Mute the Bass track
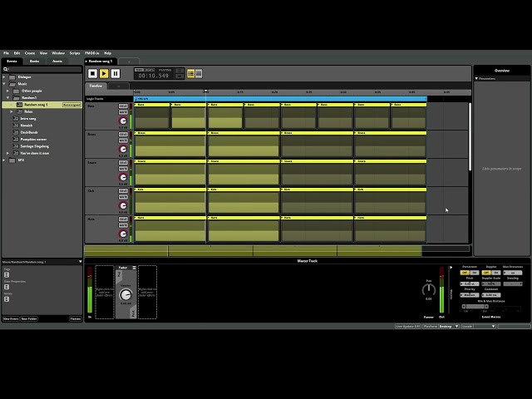Viewport: 532px width, 399px height. point(123,112)
